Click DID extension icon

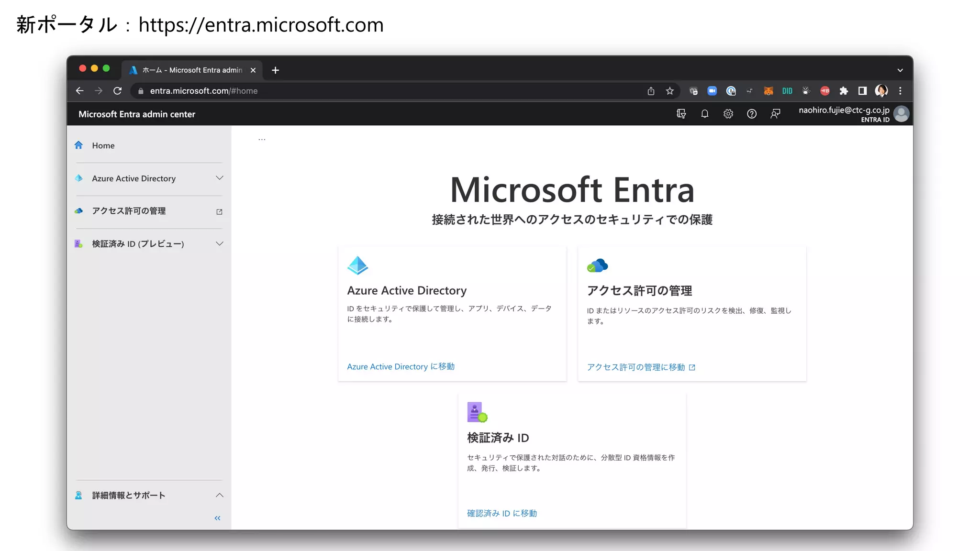[x=787, y=91]
